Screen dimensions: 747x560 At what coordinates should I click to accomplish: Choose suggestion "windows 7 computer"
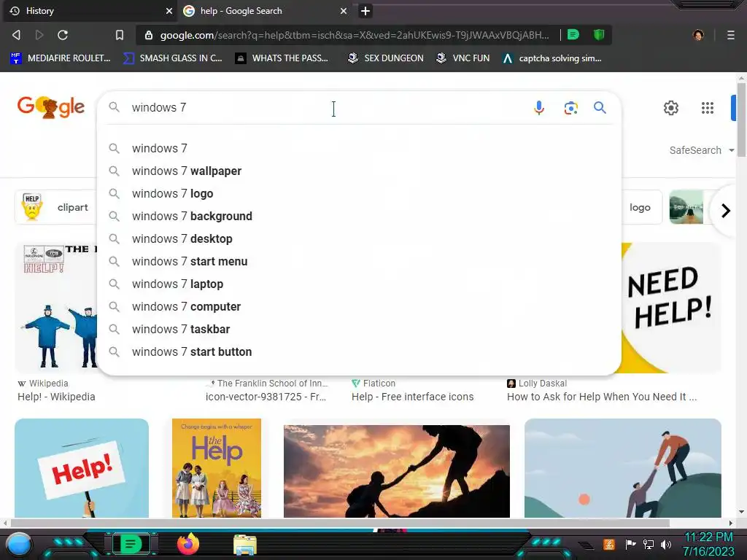pyautogui.click(x=359, y=307)
